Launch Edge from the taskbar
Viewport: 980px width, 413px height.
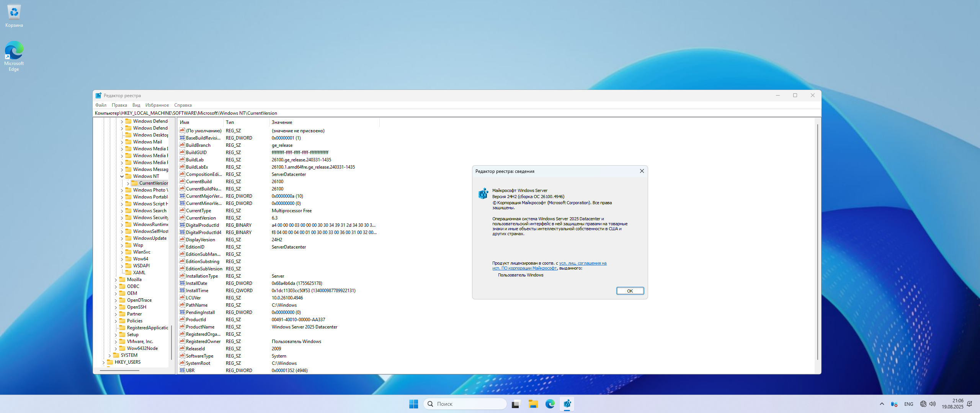(550, 404)
